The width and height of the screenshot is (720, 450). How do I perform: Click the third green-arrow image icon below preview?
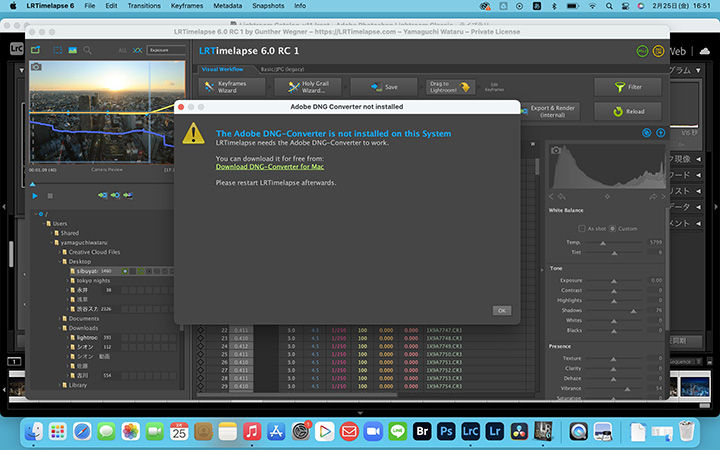pyautogui.click(x=128, y=196)
